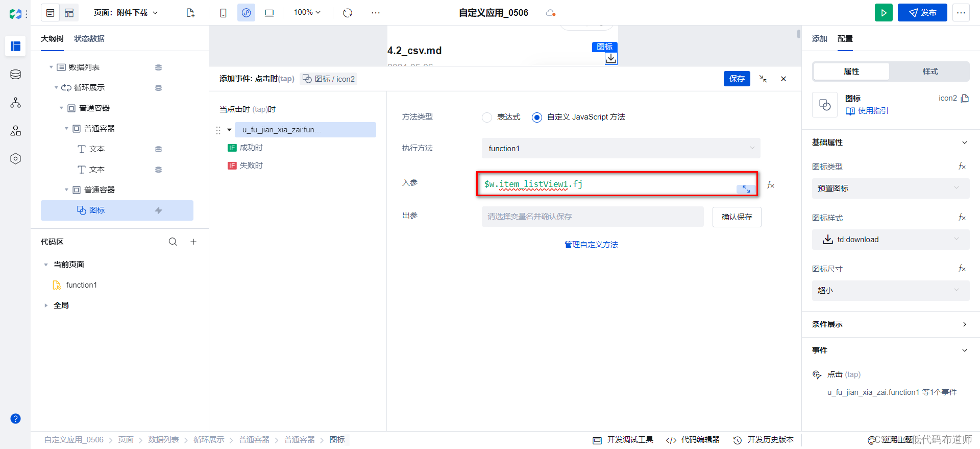Open 代码编辑器 in status bar
This screenshot has height=449, width=980.
point(693,440)
